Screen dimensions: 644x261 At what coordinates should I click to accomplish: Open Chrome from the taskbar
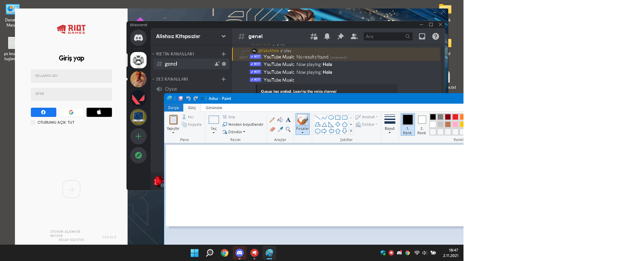click(224, 253)
